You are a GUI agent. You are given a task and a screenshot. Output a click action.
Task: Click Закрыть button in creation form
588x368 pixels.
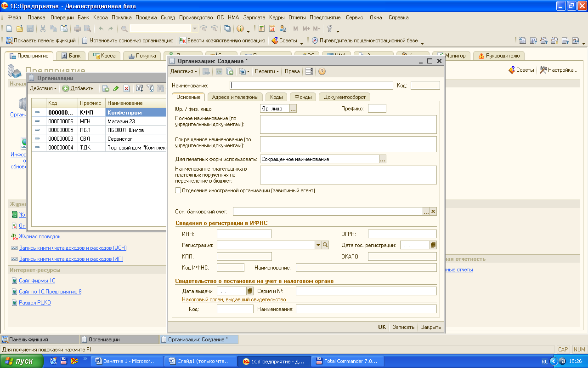tap(431, 327)
